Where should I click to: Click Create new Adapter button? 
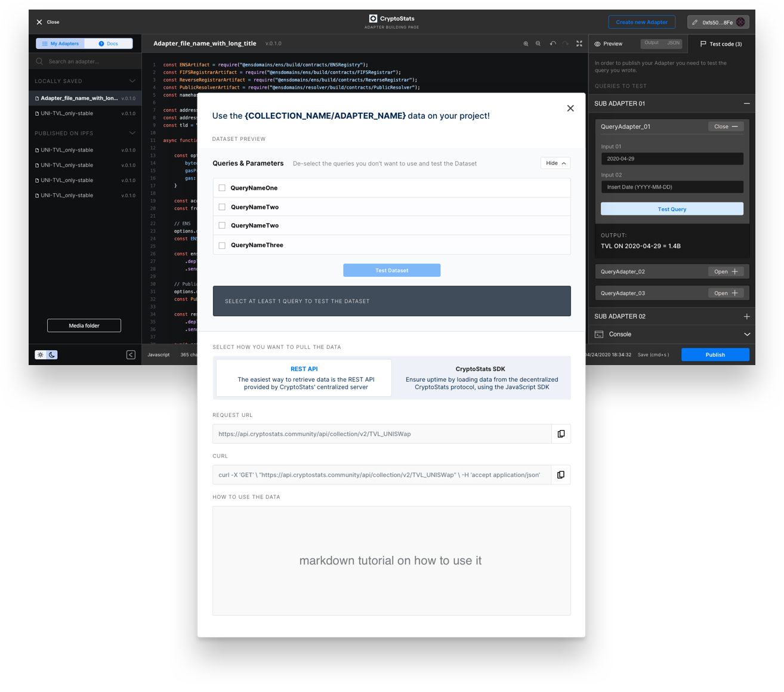[641, 22]
